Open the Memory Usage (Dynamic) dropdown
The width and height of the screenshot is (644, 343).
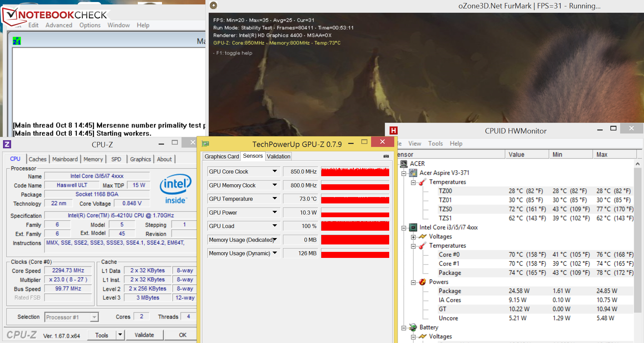tap(275, 253)
